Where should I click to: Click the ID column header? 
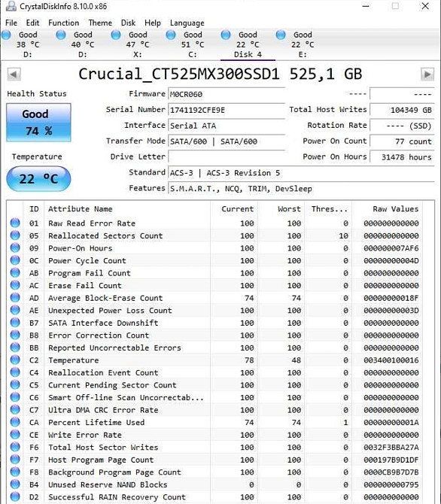[x=34, y=209]
